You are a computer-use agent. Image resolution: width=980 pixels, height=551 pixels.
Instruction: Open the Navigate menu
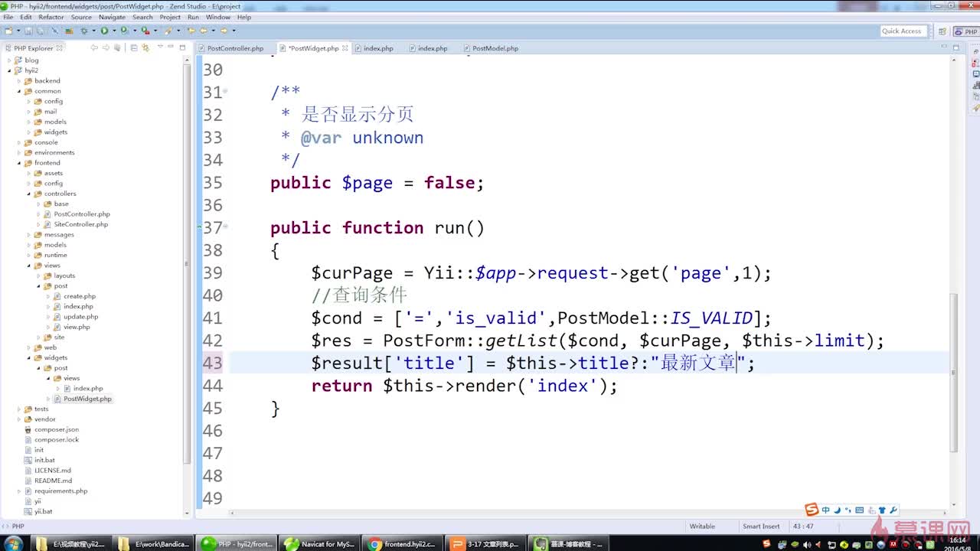click(x=112, y=17)
